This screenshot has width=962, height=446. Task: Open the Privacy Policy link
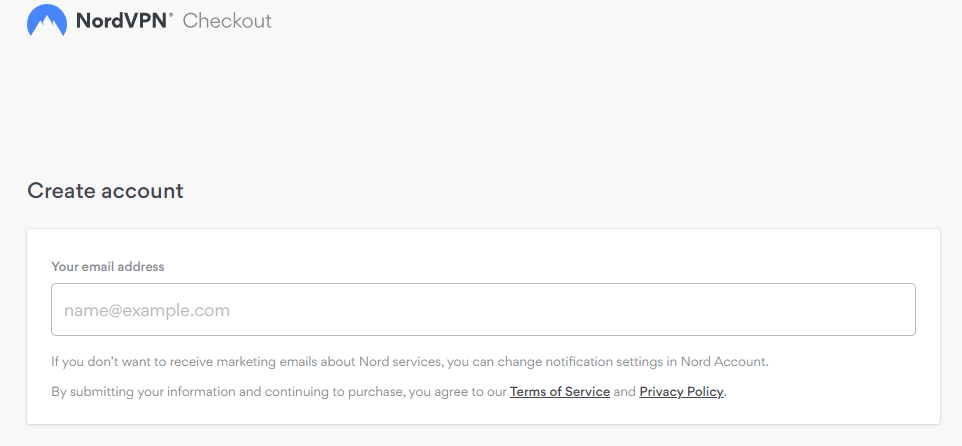tap(682, 391)
